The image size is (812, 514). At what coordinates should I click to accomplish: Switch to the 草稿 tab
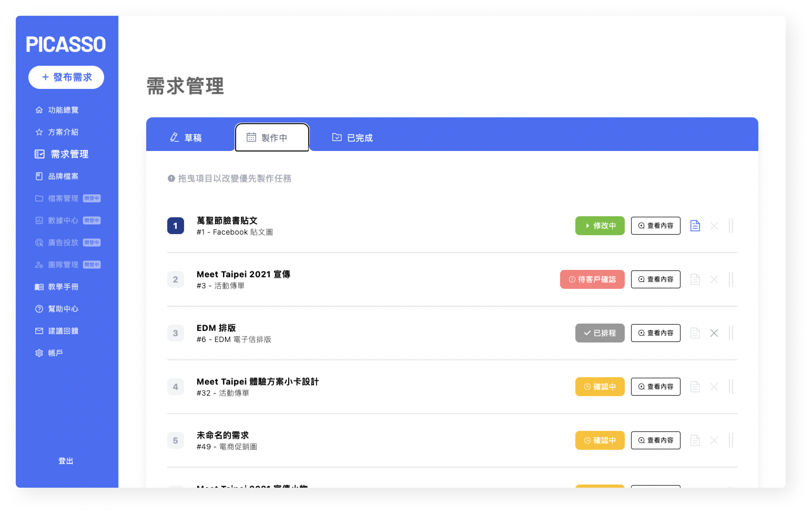[x=186, y=138]
